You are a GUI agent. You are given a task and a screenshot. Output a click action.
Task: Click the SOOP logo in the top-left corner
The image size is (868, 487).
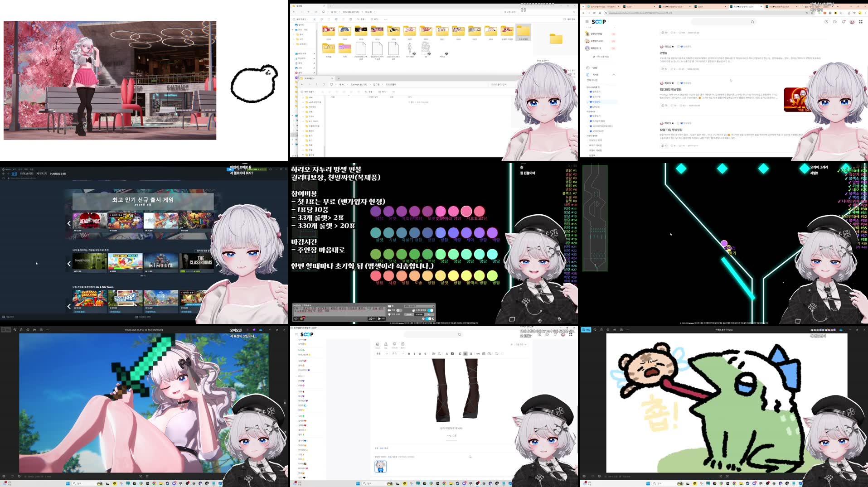(599, 22)
